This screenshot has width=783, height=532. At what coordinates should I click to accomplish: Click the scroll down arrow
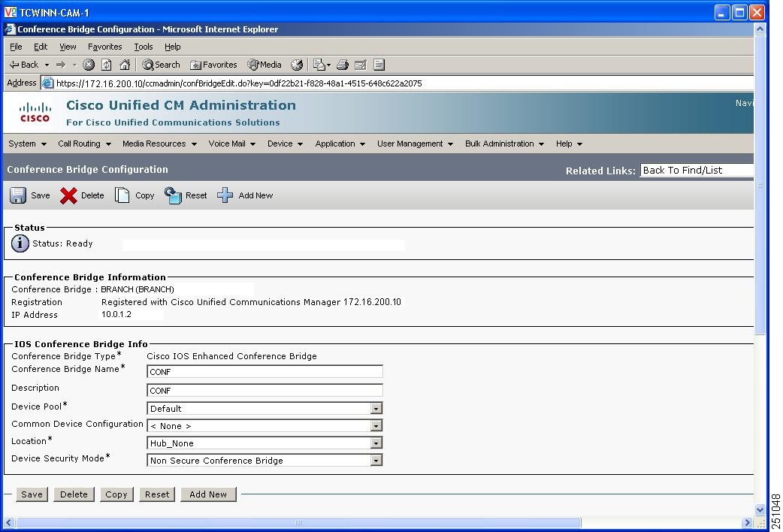click(x=760, y=510)
